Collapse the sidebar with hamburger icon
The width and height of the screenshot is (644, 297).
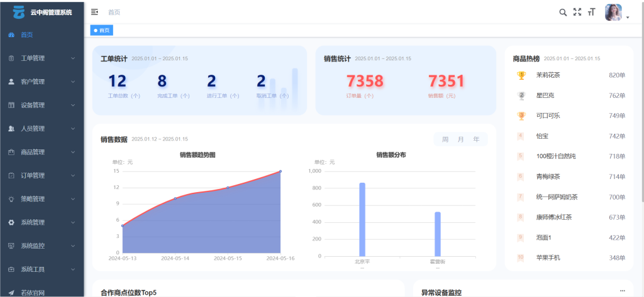[94, 12]
